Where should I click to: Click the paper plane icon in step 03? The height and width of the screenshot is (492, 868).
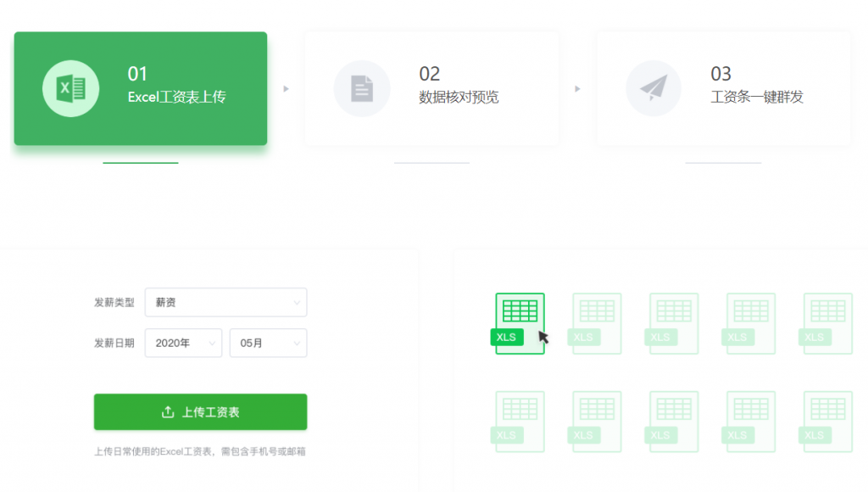(x=654, y=88)
